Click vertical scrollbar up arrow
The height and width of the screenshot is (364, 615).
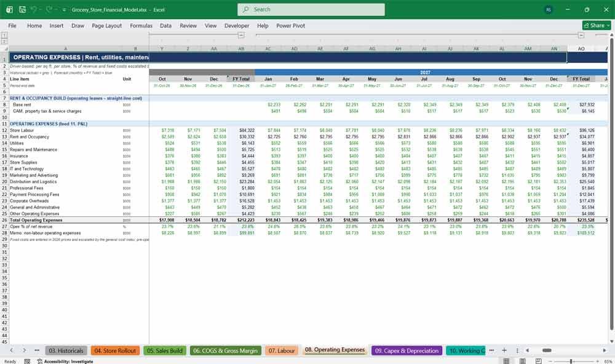tap(611, 35)
